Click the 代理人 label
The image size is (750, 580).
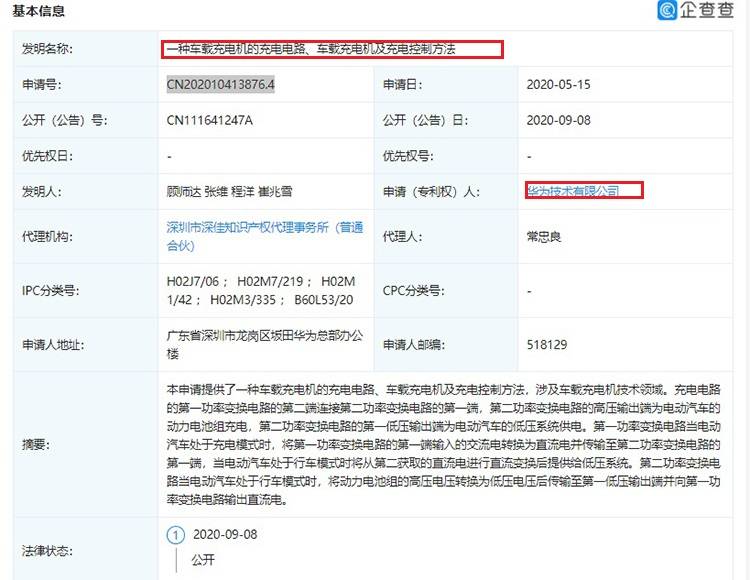coord(402,236)
